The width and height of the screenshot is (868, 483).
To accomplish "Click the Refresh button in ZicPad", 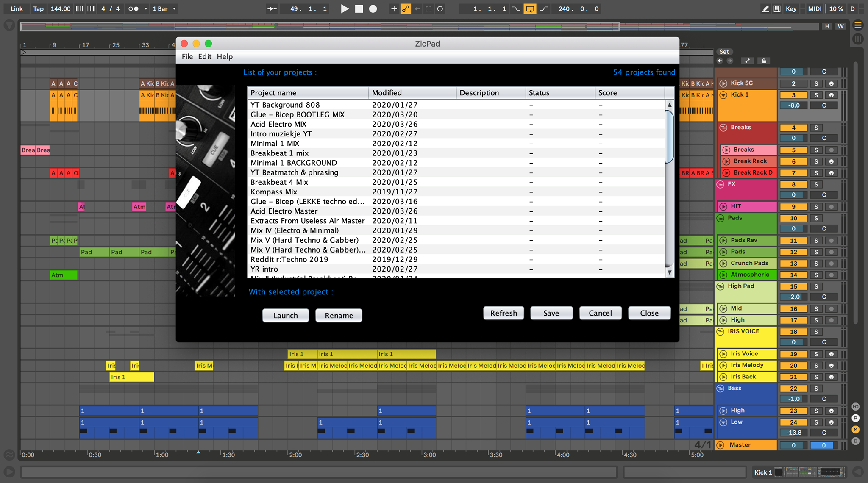I will 501,313.
